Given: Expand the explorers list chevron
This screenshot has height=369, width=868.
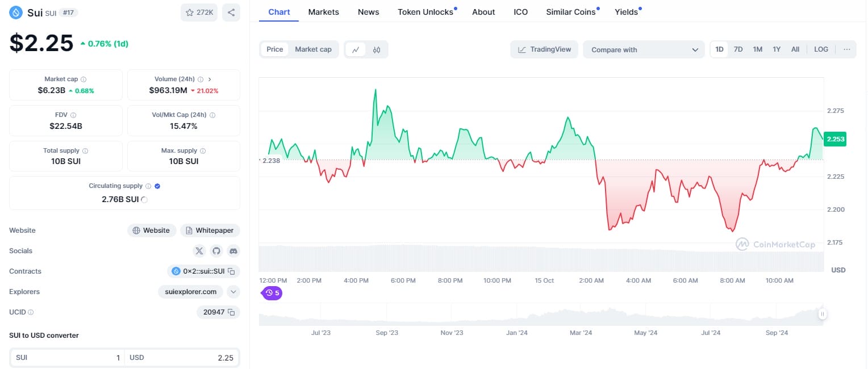Looking at the screenshot, I should click(x=233, y=292).
